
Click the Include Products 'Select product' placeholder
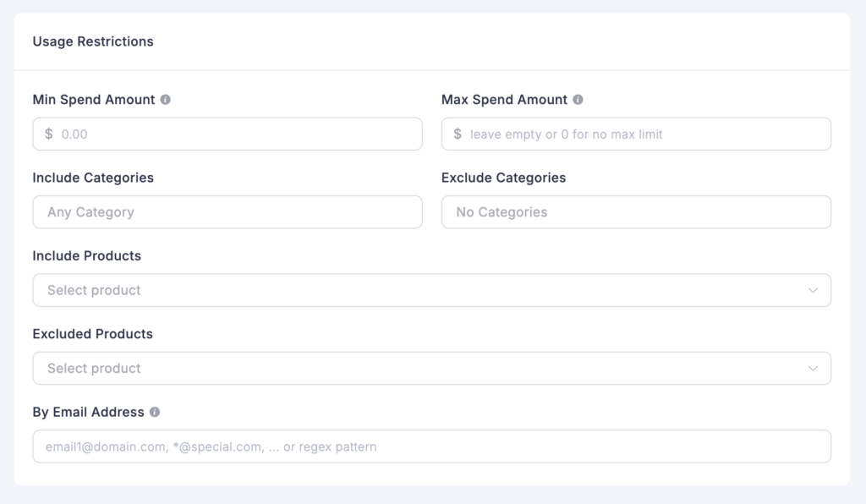94,290
